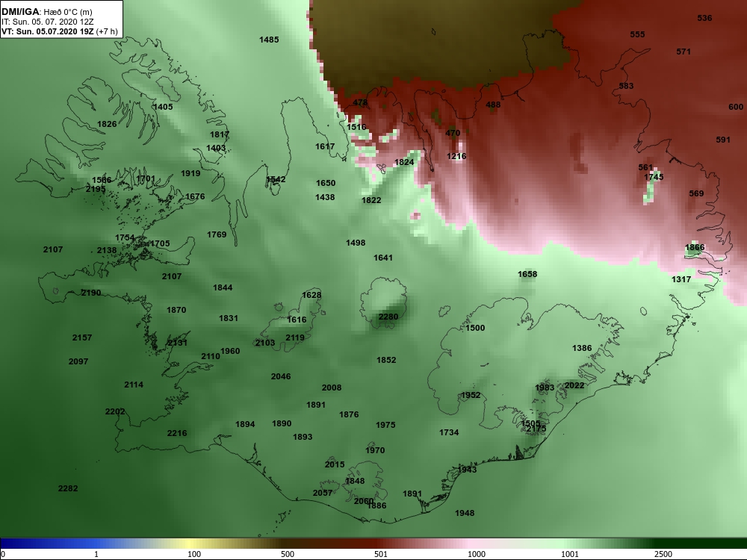The image size is (747, 560).
Task: Click the 600 value at the right edge
Action: (x=736, y=107)
